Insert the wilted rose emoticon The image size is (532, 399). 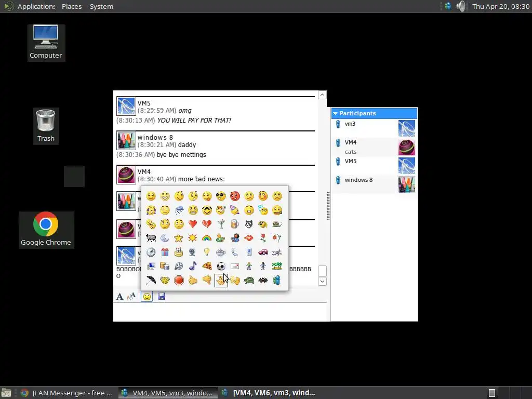coord(277,238)
